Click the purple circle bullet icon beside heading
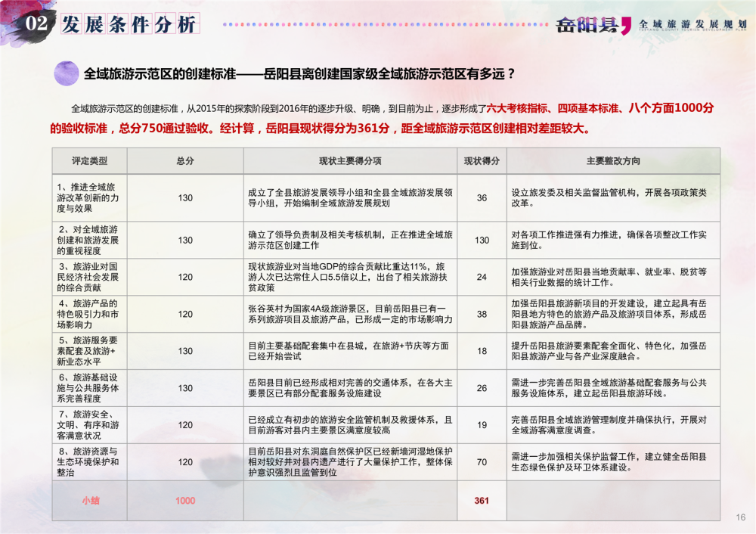Screen dimensions: 756x534 67,73
